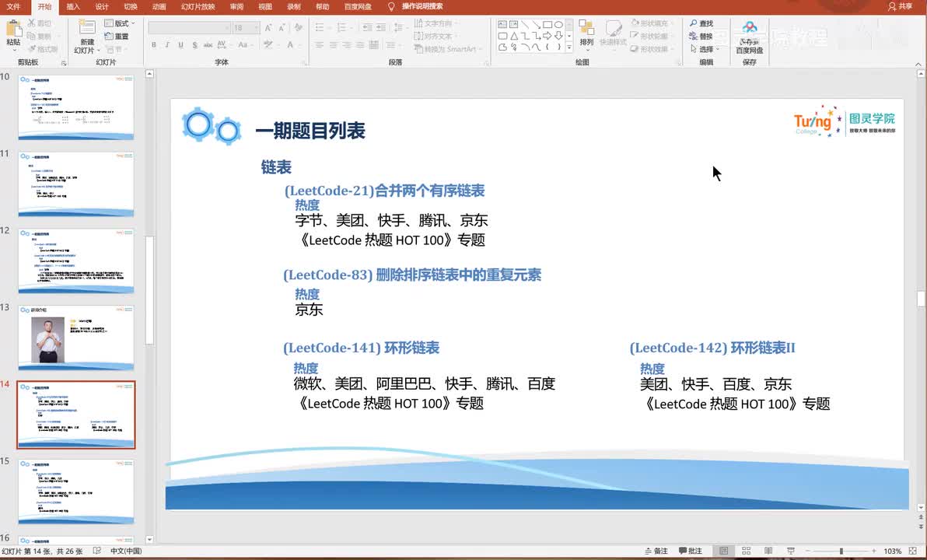Open the File (文件) menu
Screen dimensions: 927x560
(13, 6)
